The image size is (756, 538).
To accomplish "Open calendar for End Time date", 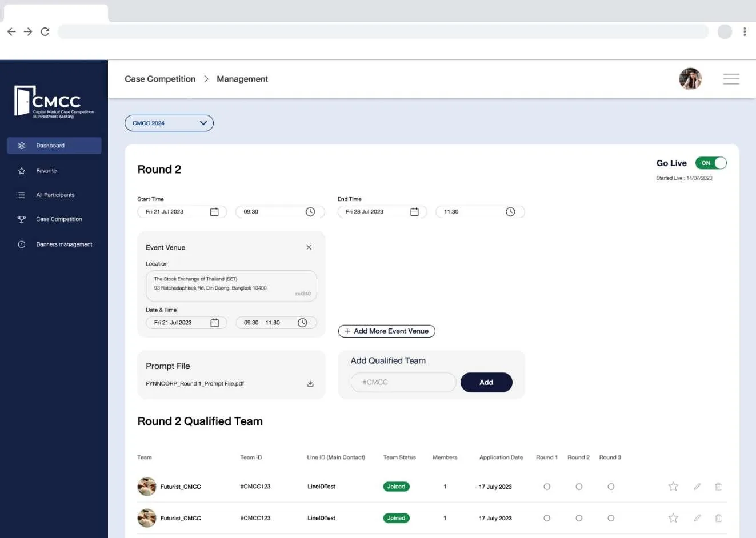I will pyautogui.click(x=415, y=212).
